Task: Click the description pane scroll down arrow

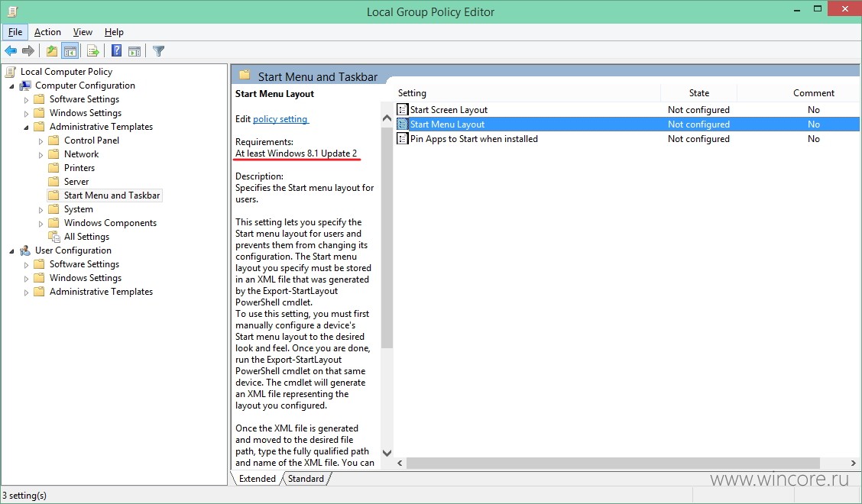Action: click(387, 453)
